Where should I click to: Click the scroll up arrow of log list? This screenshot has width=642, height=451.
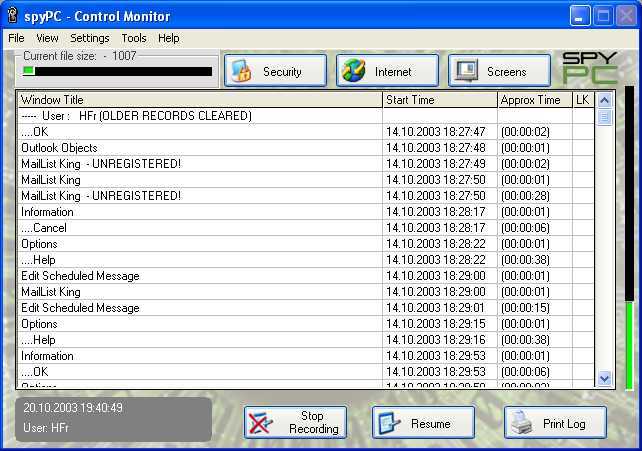pos(604,100)
